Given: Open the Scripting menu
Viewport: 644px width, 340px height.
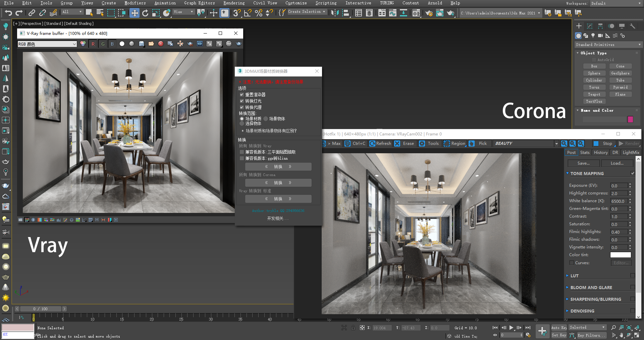Looking at the screenshot, I should pyautogui.click(x=326, y=3).
